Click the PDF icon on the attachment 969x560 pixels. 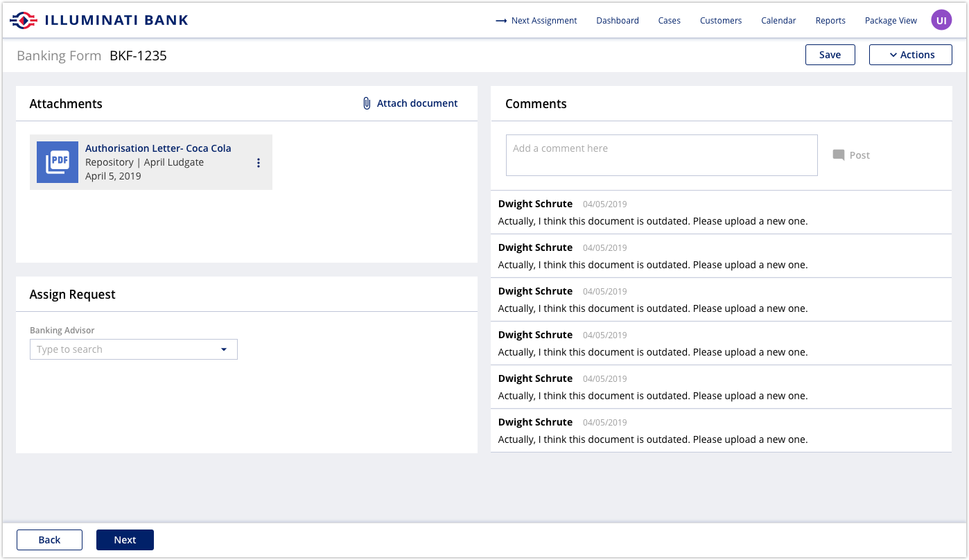pos(58,161)
